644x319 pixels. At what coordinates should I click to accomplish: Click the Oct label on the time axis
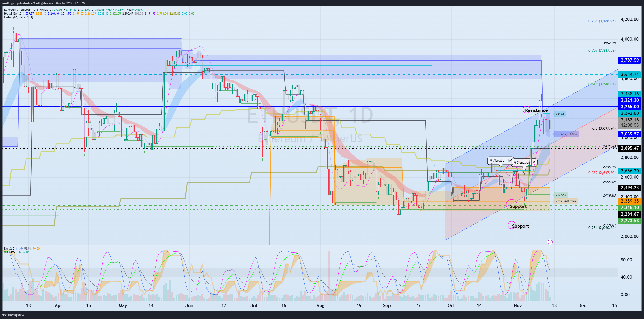(451, 305)
